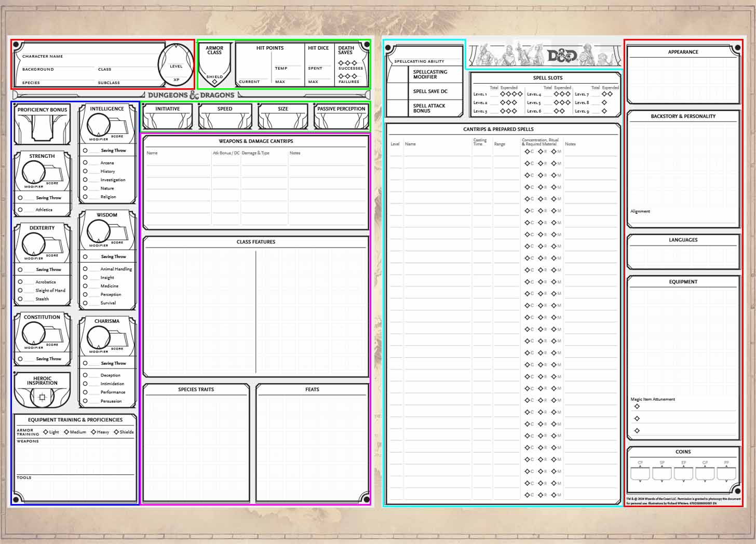Mark Intimidation skill proficiency circle
The height and width of the screenshot is (544, 756).
[x=85, y=384]
